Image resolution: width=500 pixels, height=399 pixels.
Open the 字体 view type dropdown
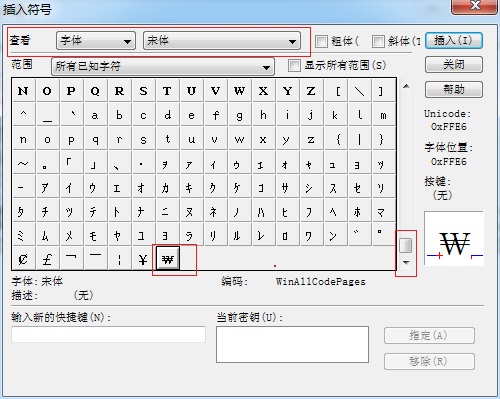click(x=96, y=41)
